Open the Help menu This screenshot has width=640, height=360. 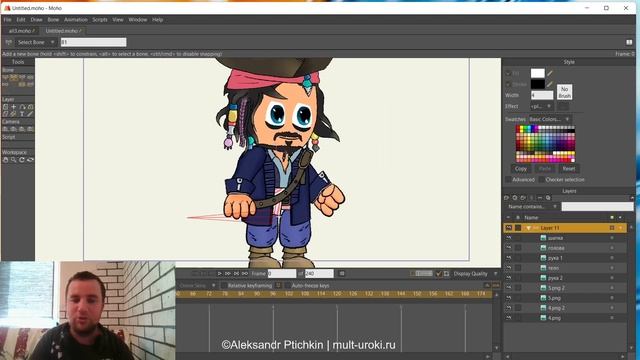click(x=158, y=20)
